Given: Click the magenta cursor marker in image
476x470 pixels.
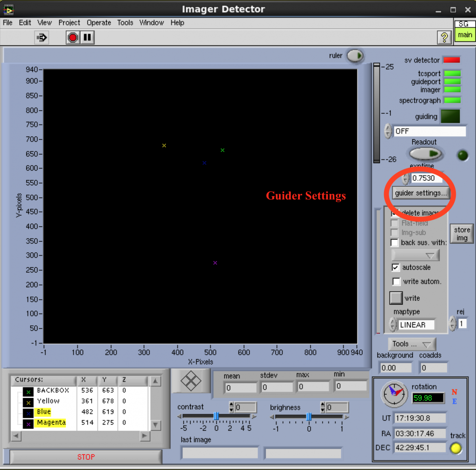Looking at the screenshot, I should [x=215, y=263].
